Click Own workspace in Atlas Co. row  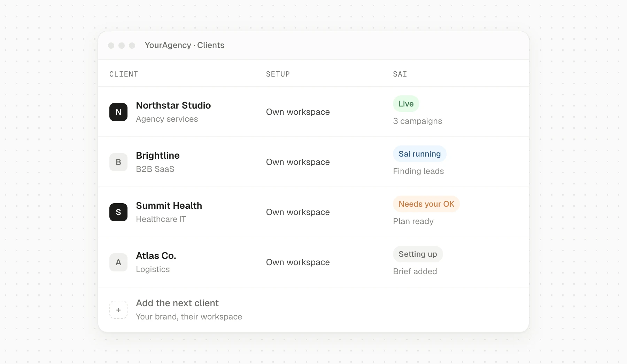298,262
